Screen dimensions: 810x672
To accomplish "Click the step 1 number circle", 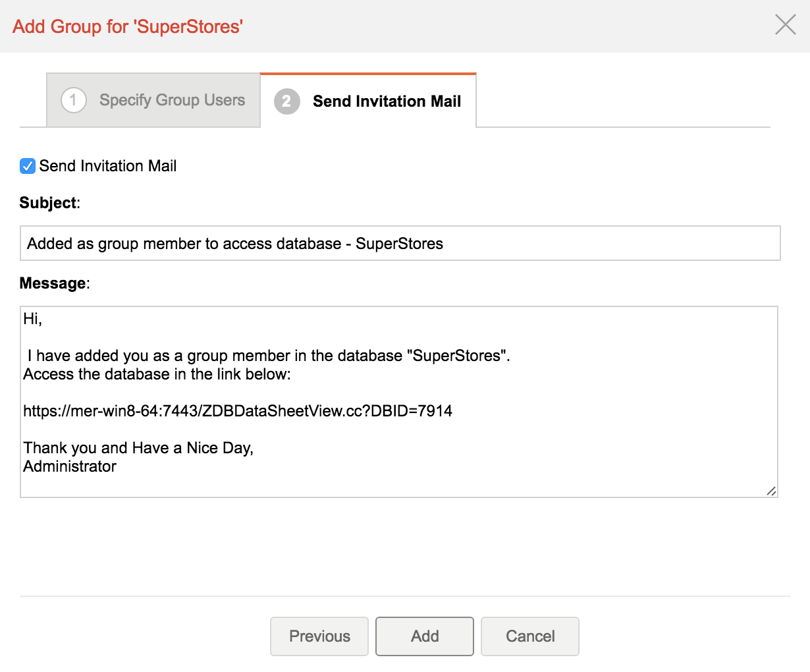I will point(73,100).
